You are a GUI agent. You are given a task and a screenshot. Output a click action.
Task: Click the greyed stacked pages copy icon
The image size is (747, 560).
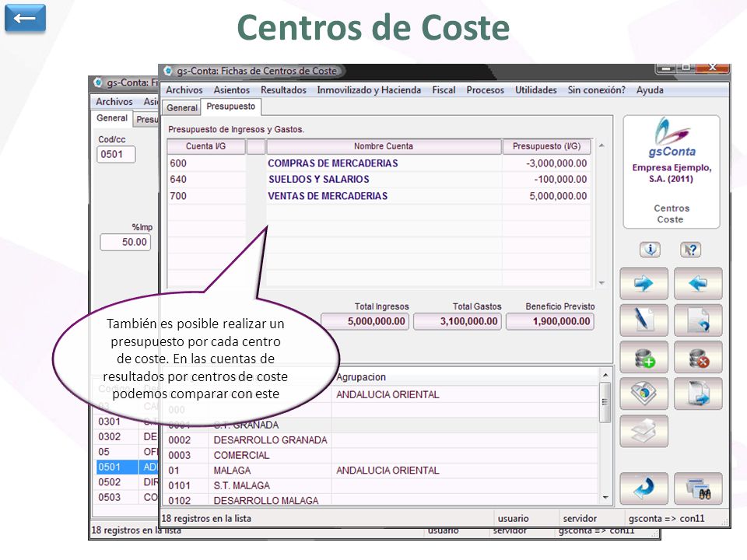tap(644, 431)
